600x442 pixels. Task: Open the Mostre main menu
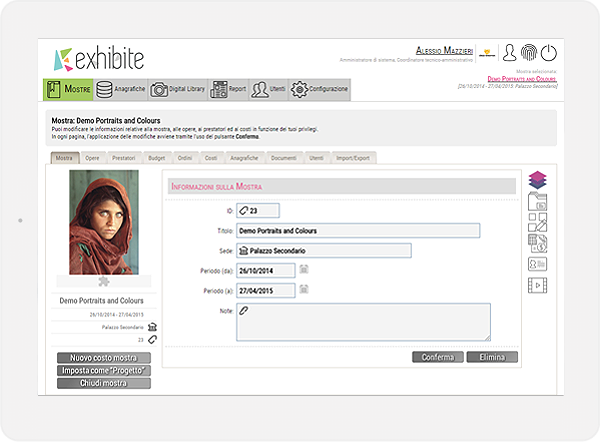(68, 90)
